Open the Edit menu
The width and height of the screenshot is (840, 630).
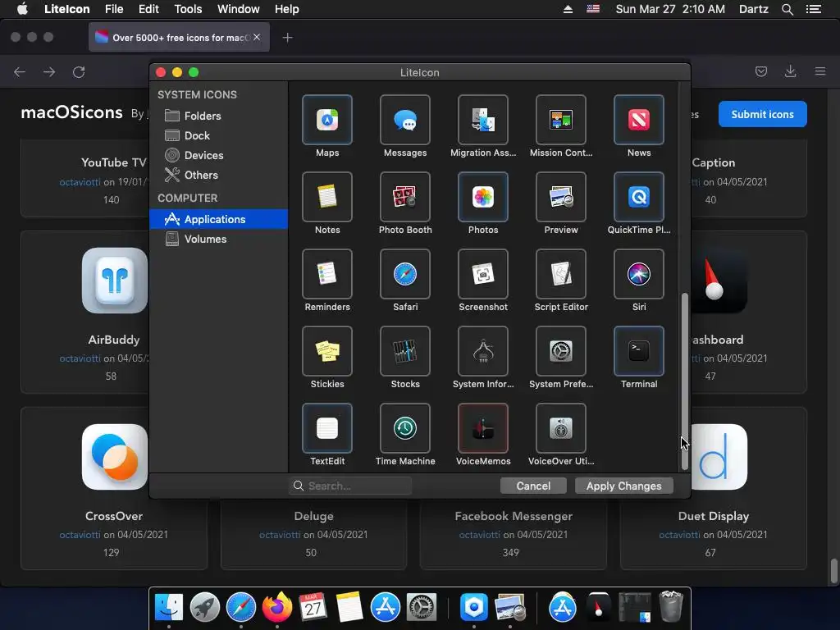(x=148, y=9)
